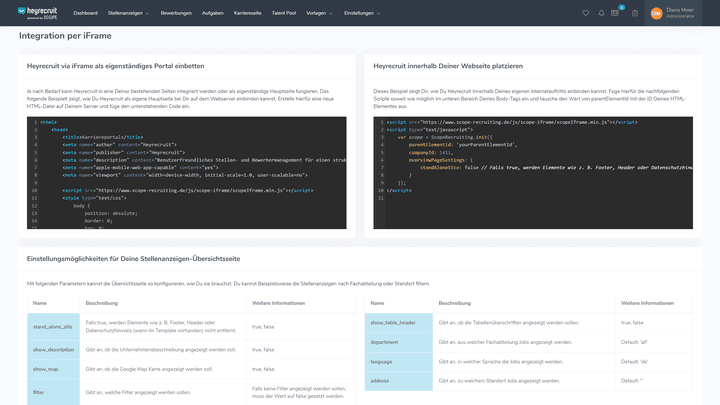Go to Dashboard
The image size is (720, 405).
pos(85,13)
